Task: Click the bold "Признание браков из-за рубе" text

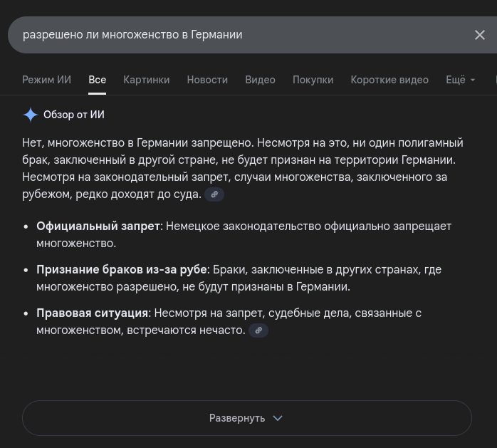Action: [x=122, y=269]
